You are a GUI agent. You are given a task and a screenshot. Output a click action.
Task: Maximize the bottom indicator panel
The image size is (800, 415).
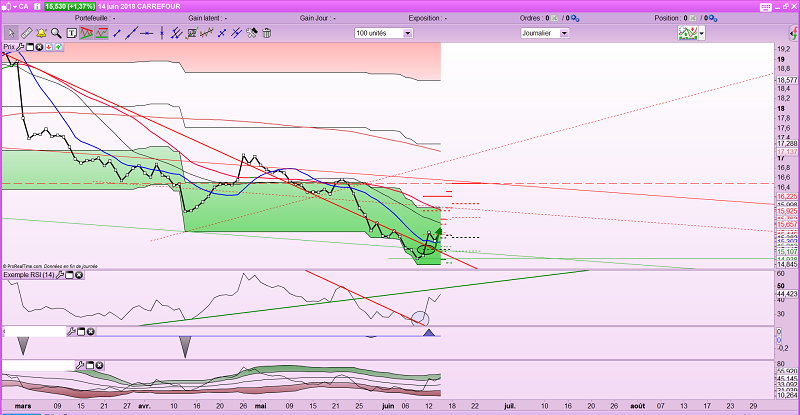pos(90,365)
